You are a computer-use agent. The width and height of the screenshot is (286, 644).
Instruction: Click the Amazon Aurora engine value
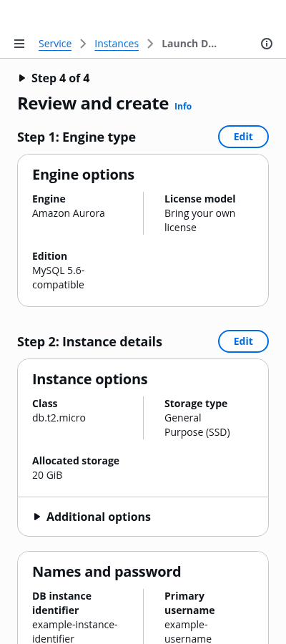point(69,213)
